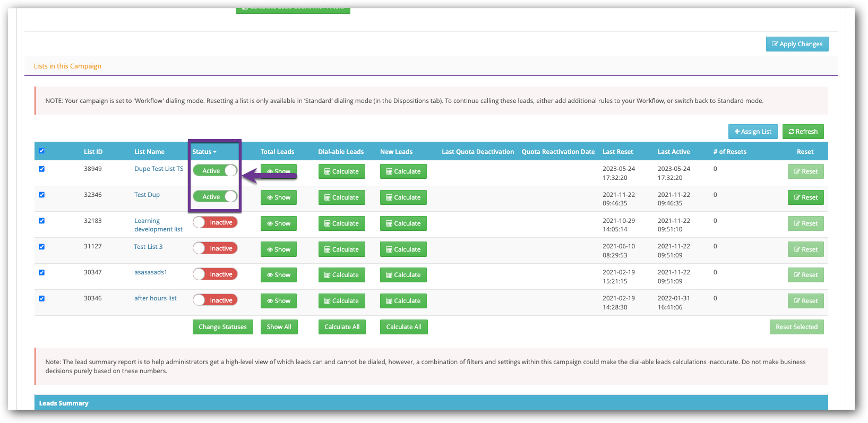Refresh the campaign lists table
This screenshot has height=423, width=868.
[x=803, y=132]
